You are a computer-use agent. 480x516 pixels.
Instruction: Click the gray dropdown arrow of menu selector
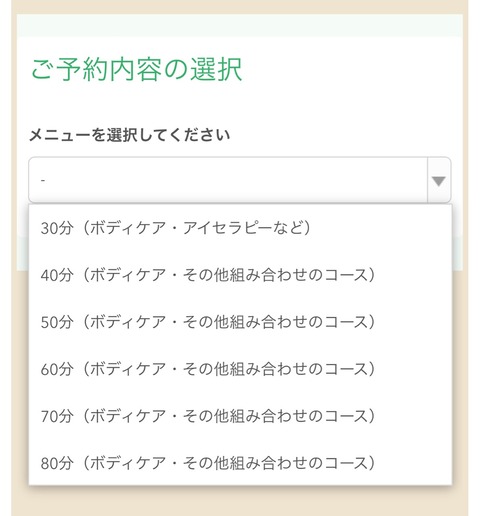coord(439,180)
